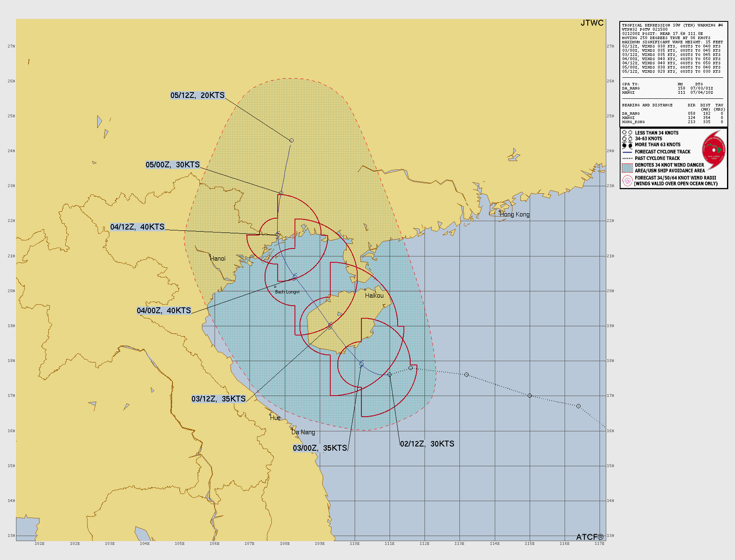Click the blue forecast track legend line

coord(627,152)
